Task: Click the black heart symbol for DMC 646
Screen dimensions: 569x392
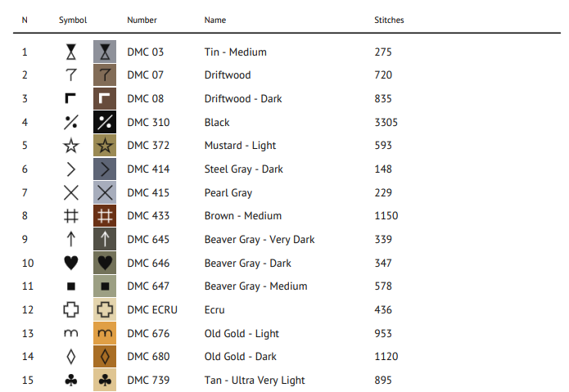Action: [x=71, y=263]
